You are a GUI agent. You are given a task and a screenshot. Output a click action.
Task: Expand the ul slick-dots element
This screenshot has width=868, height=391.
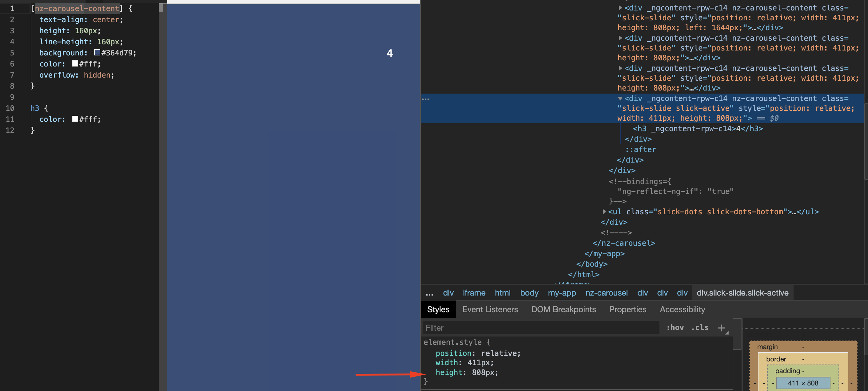click(x=604, y=212)
